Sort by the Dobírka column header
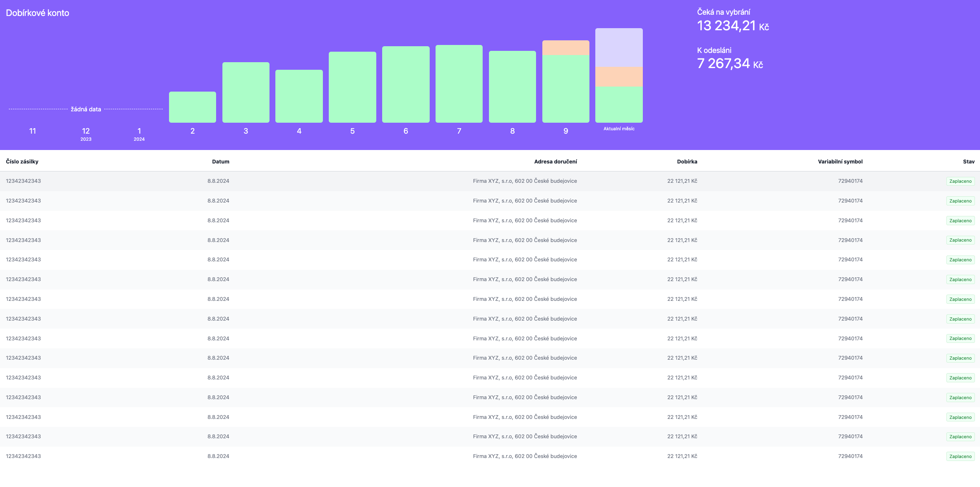Screen dimensions: 980x487 pos(687,162)
